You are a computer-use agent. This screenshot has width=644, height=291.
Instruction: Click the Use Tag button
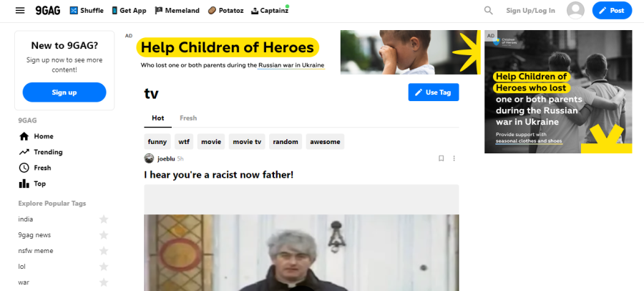[434, 92]
